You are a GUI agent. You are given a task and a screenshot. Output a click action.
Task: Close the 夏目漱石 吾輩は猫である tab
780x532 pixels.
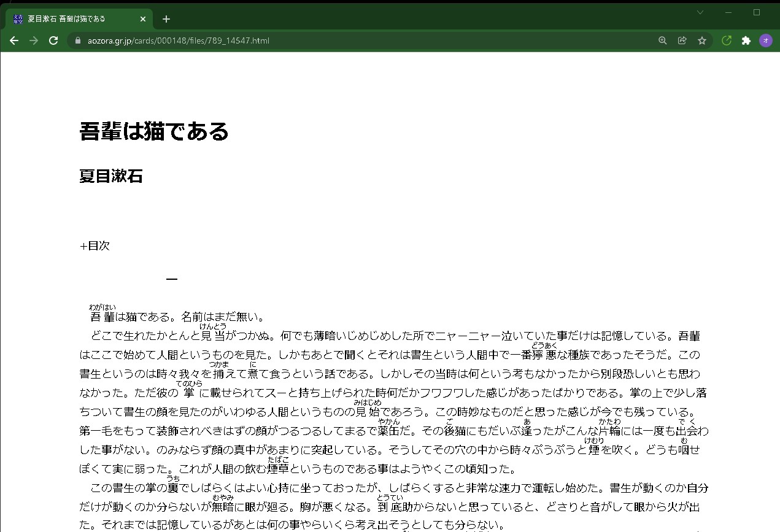pos(143,19)
